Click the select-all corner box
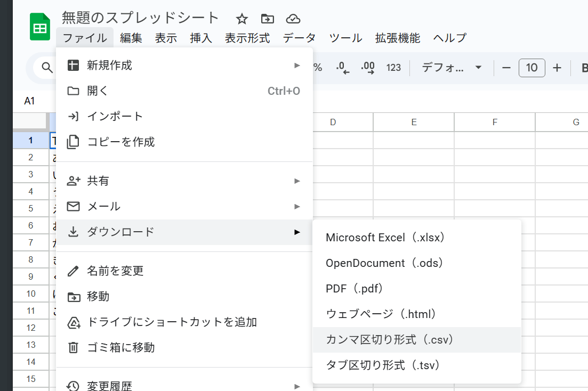The image size is (588, 391). (x=31, y=121)
